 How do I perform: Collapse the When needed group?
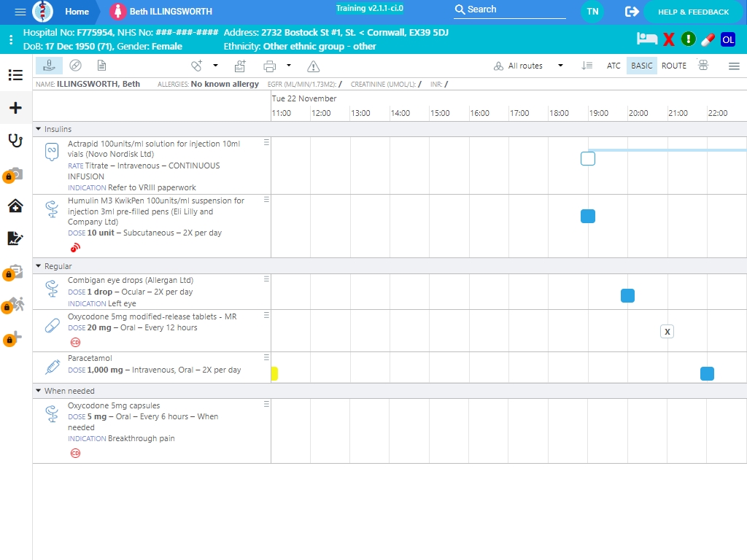coord(38,391)
